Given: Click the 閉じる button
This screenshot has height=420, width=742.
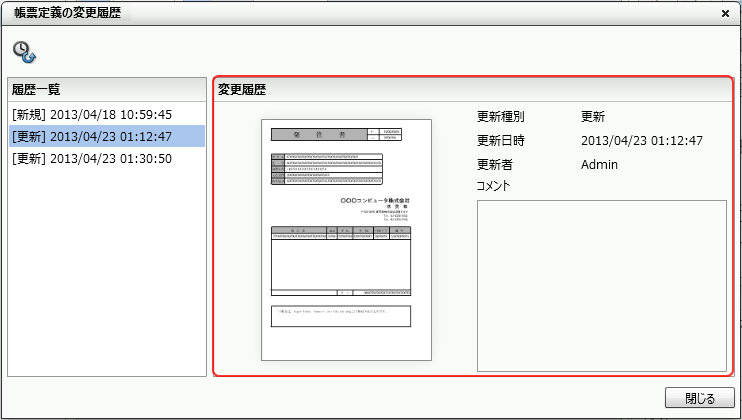Looking at the screenshot, I should pos(699,398).
